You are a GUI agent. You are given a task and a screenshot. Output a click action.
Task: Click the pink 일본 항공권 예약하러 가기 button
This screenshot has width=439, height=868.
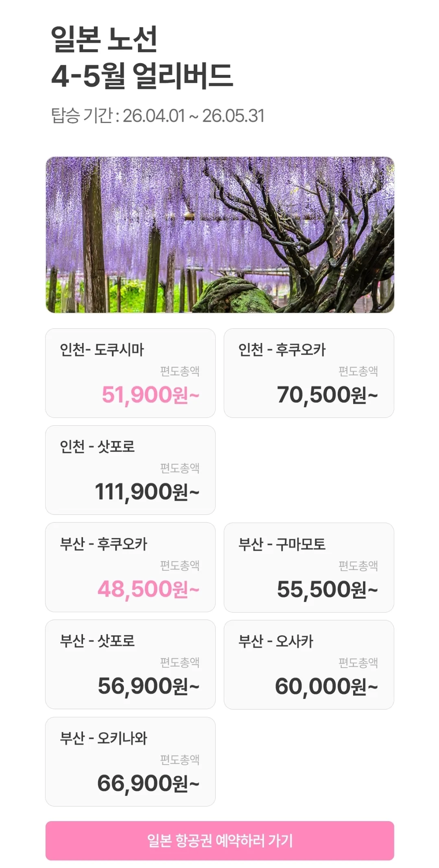(x=220, y=841)
